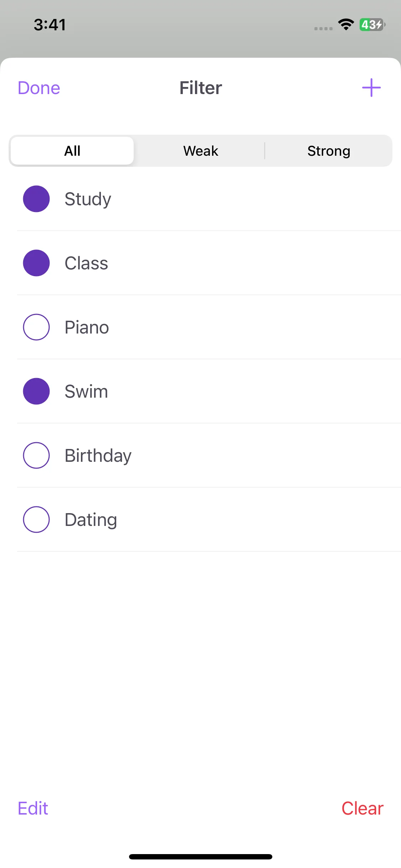Tap the home indicator bar
The height and width of the screenshot is (868, 401).
pos(201,856)
